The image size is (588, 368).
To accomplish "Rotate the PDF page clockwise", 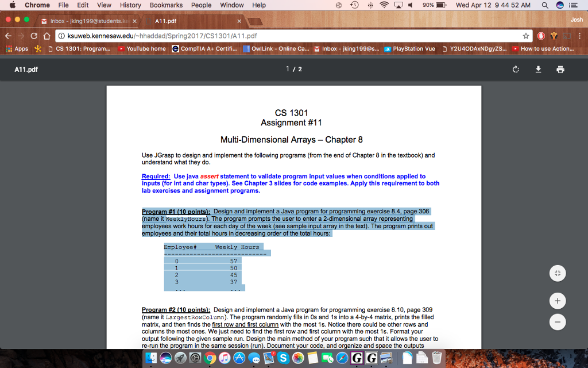I will [x=515, y=68].
